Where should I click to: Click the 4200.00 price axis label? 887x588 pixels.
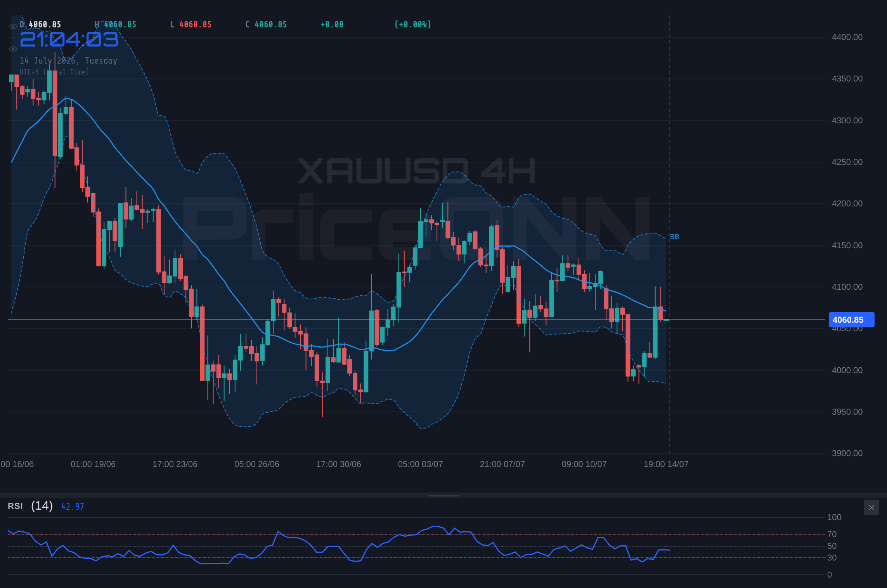click(847, 204)
